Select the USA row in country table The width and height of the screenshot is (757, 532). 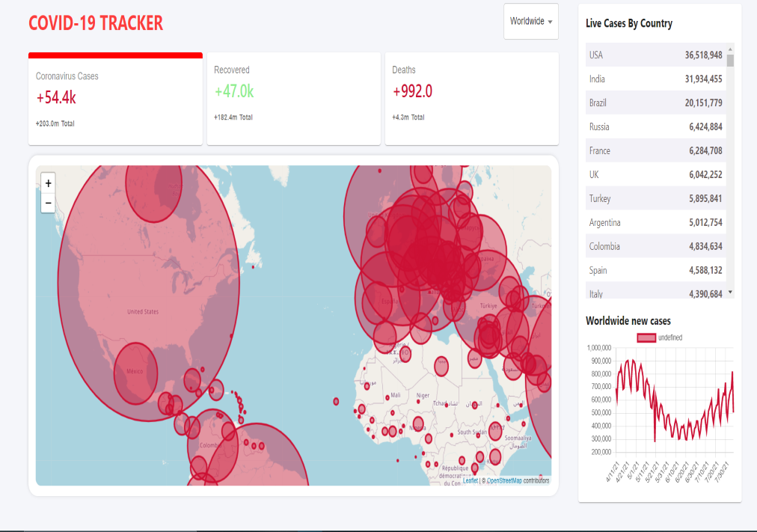pyautogui.click(x=655, y=55)
